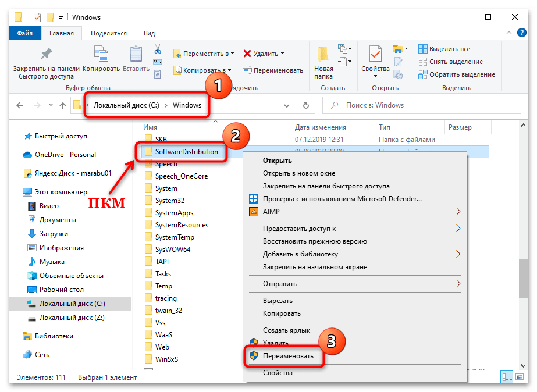Image resolution: width=537 pixels, height=392 pixels.
Task: Sort by Date modified column header
Action: pos(320,127)
